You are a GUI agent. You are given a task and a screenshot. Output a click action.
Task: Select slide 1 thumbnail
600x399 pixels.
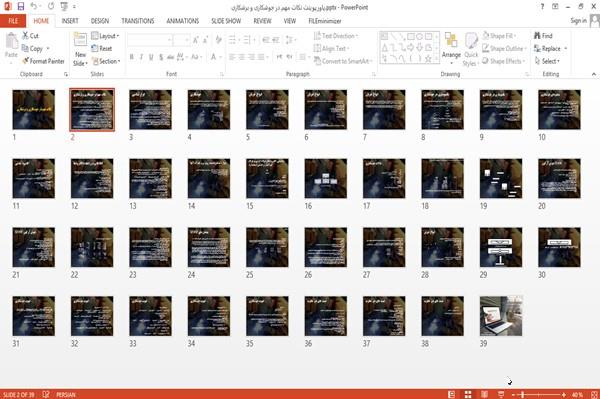point(34,109)
